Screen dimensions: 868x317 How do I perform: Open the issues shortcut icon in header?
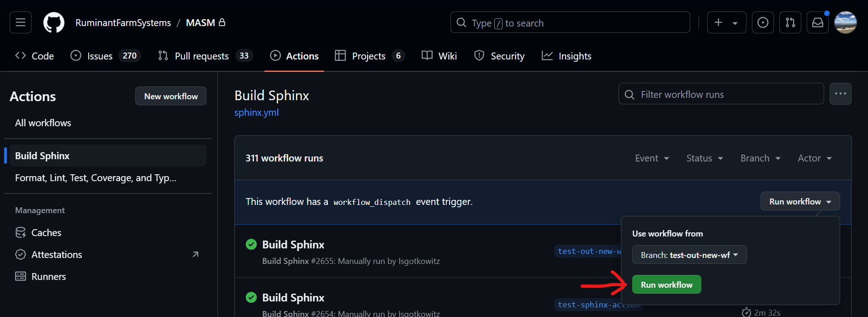763,22
